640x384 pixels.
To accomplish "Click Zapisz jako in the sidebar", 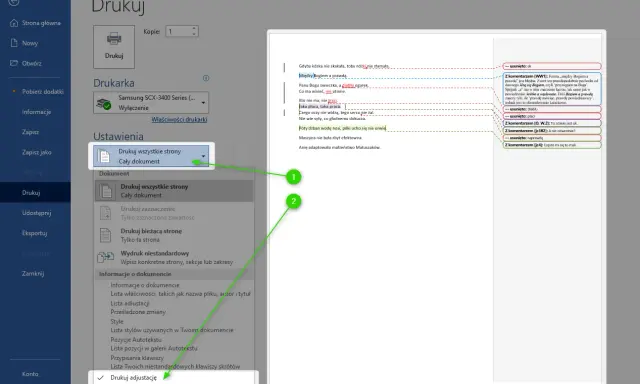I will 37,152.
